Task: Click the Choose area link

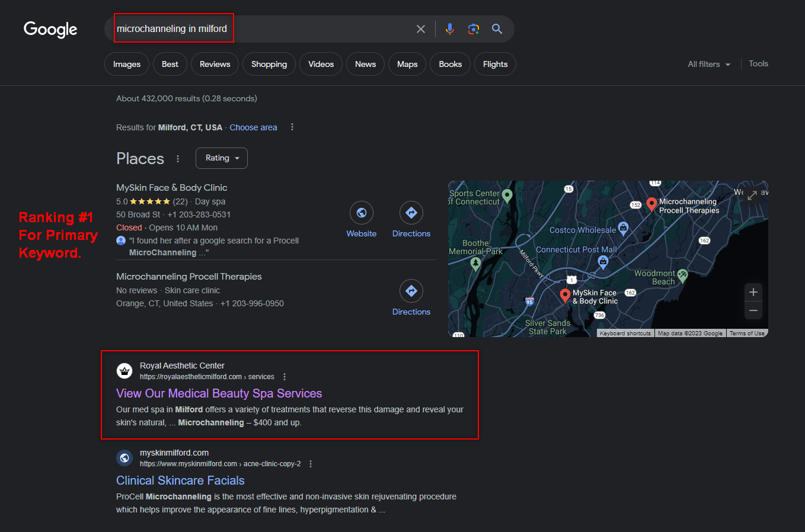Action: pos(253,127)
